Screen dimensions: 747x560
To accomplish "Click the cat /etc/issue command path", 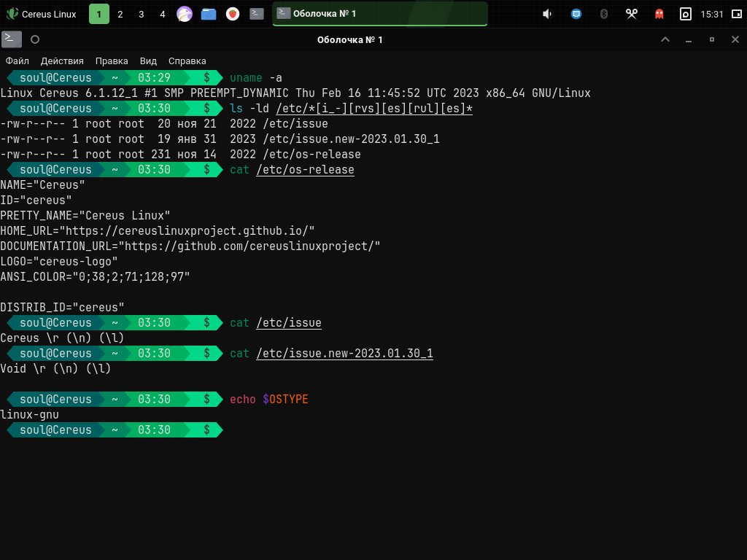I will coord(289,323).
